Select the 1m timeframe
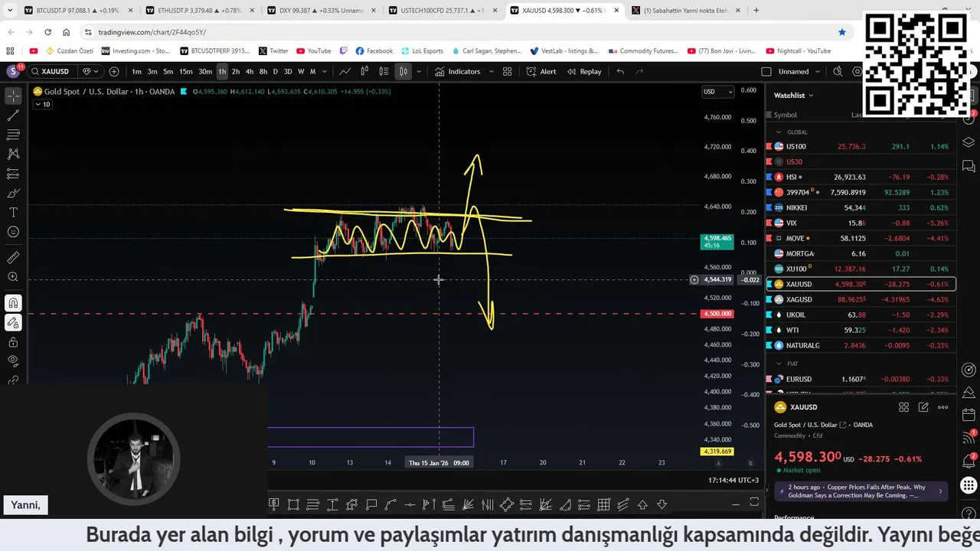Viewport: 980px width, 551px height. (136, 71)
